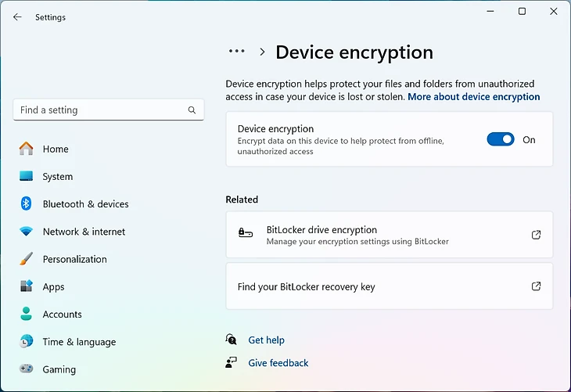Go back using the back arrow
571x392 pixels.
(x=17, y=17)
